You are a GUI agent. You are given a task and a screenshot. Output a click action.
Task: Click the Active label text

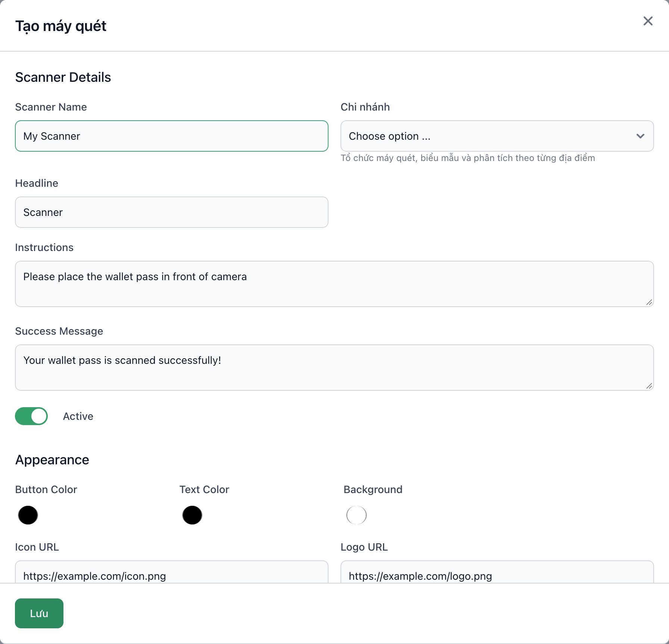78,416
